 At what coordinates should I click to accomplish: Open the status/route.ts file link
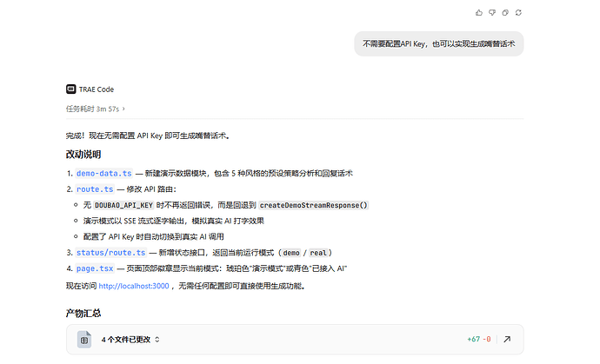[111, 253]
